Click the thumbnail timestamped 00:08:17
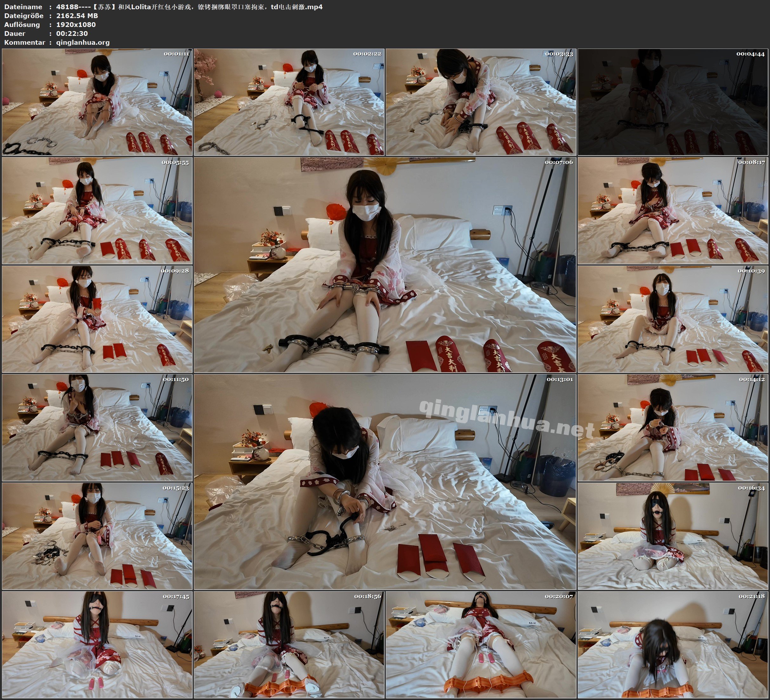Viewport: 770px width, 700px height. point(673,210)
